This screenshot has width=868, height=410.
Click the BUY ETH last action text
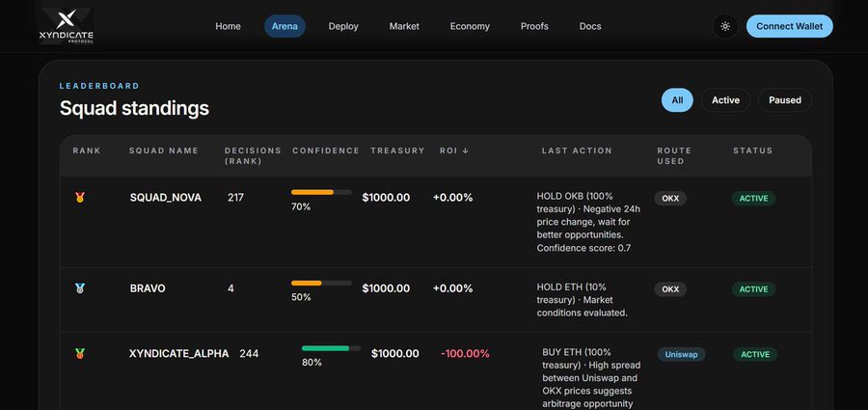(592, 378)
